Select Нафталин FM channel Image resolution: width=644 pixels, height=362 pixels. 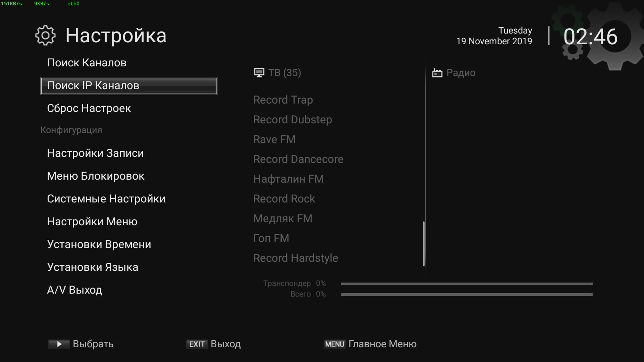(x=288, y=179)
